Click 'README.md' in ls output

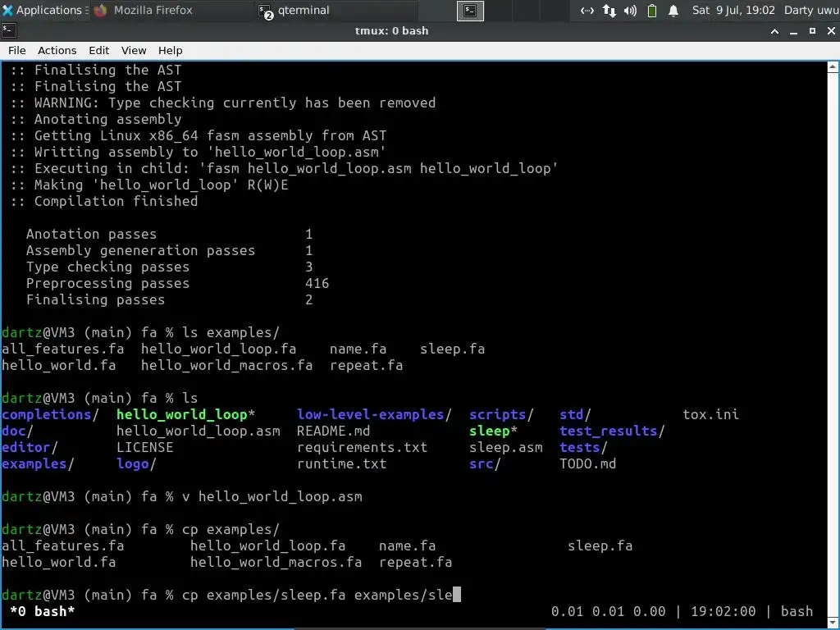click(x=333, y=431)
